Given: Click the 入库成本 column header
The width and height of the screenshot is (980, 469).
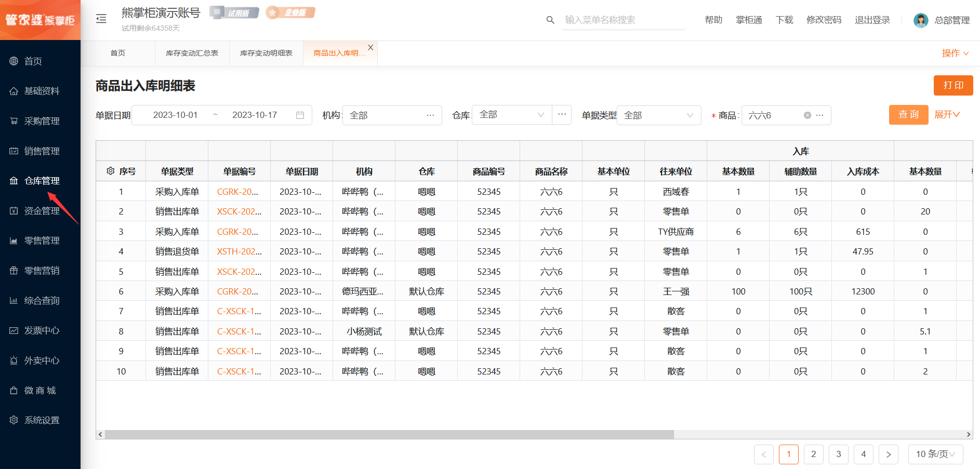Looking at the screenshot, I should 863,171.
